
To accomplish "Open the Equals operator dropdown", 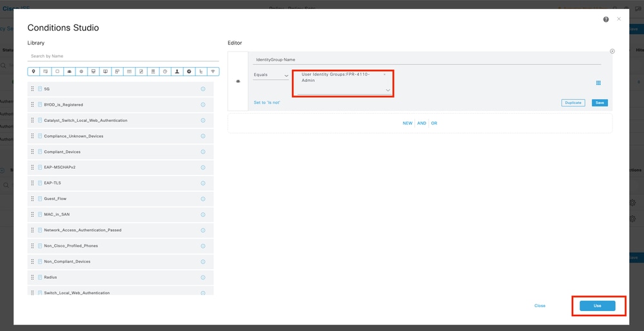I will (271, 75).
